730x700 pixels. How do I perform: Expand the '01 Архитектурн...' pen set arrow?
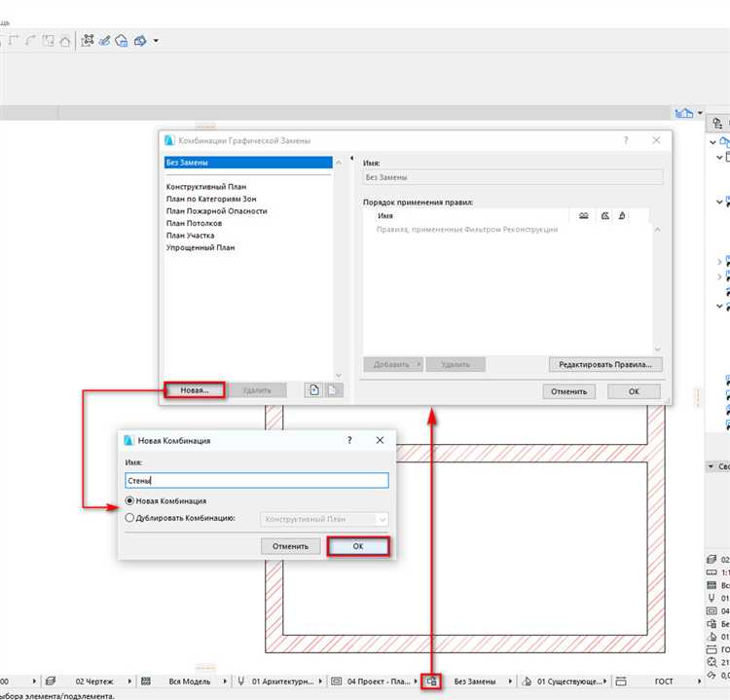pyautogui.click(x=320, y=682)
